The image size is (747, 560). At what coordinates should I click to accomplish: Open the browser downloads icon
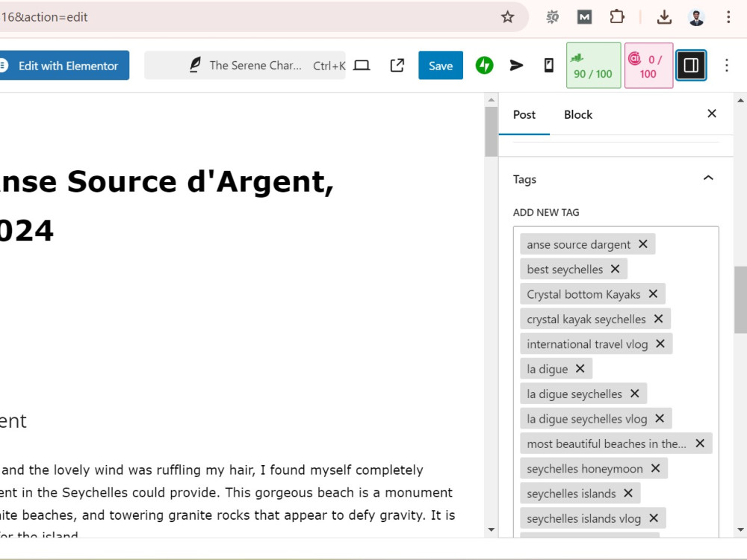point(664,17)
